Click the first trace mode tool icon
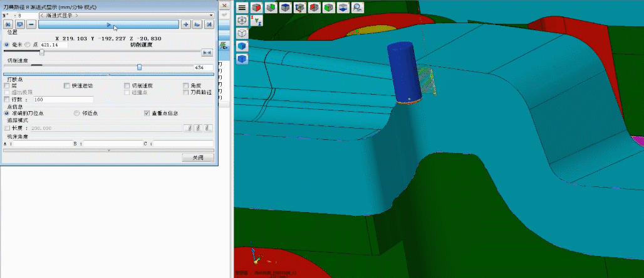This screenshot has width=644, height=278. pyautogui.click(x=188, y=128)
